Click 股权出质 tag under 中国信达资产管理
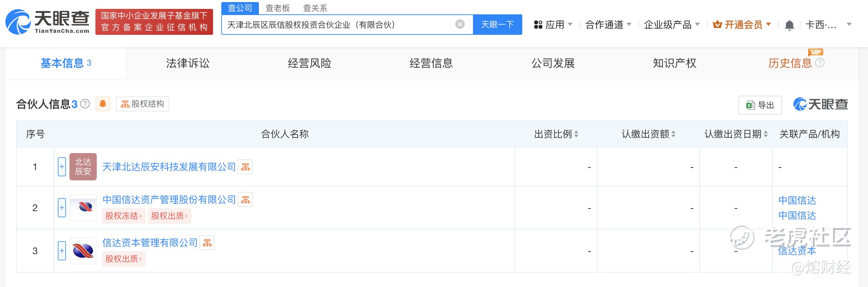The width and height of the screenshot is (868, 287). (x=169, y=216)
